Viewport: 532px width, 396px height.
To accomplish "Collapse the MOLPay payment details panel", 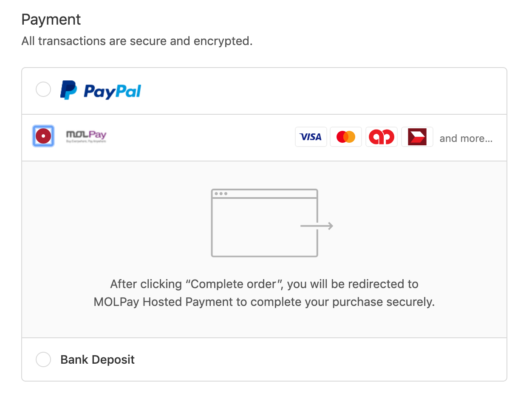I will tap(43, 136).
